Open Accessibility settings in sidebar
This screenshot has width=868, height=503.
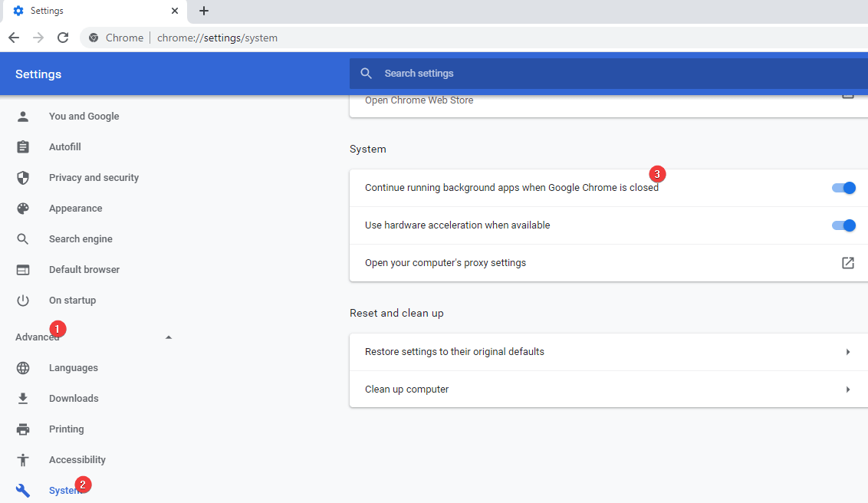click(x=77, y=460)
